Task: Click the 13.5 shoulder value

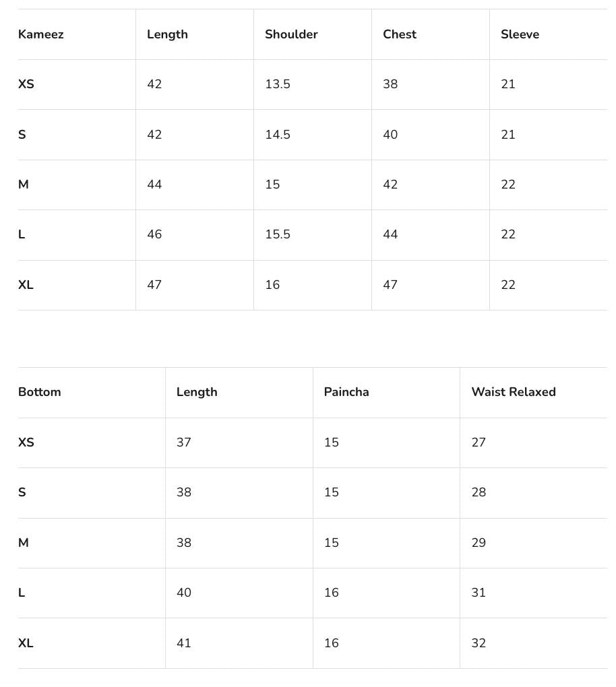Action: (x=278, y=84)
